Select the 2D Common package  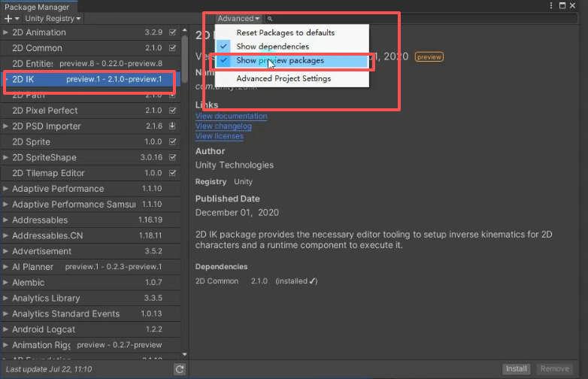click(x=91, y=48)
